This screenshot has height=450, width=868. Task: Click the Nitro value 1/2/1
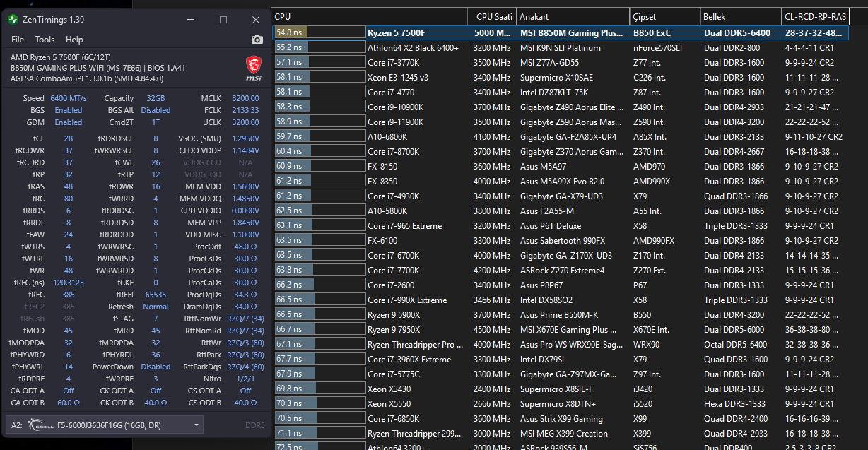point(245,379)
